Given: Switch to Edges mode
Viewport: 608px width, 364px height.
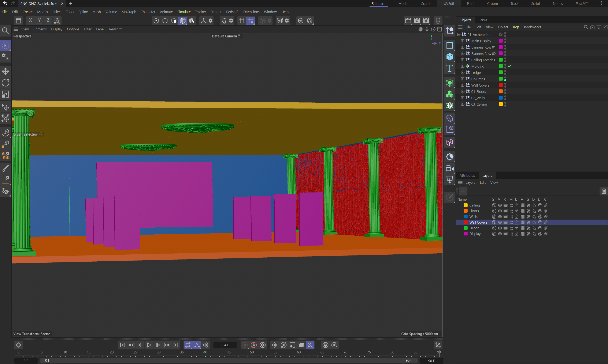Looking at the screenshot, I should point(165,21).
